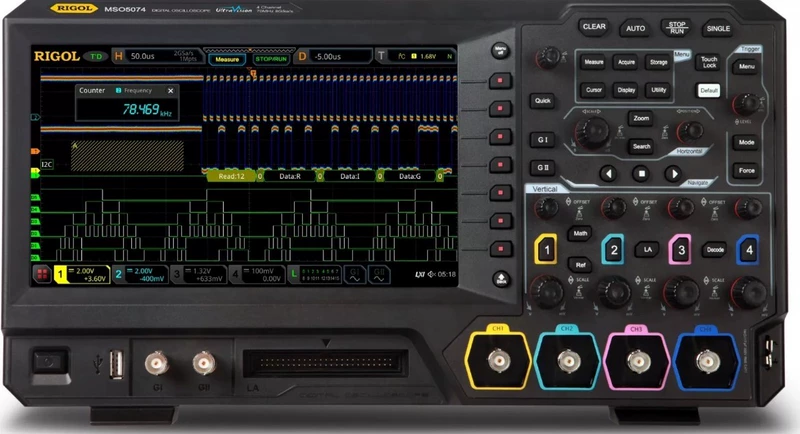Click the trigger level knob

[x=745, y=104]
